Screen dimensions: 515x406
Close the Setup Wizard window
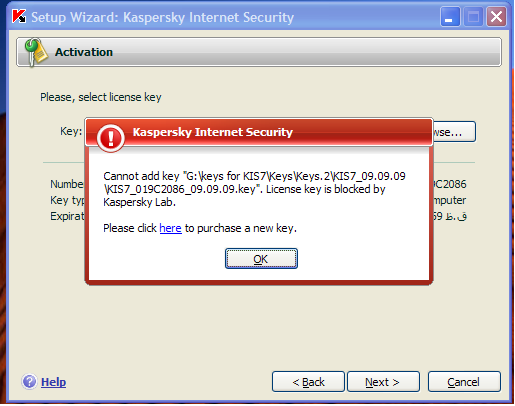(496, 17)
